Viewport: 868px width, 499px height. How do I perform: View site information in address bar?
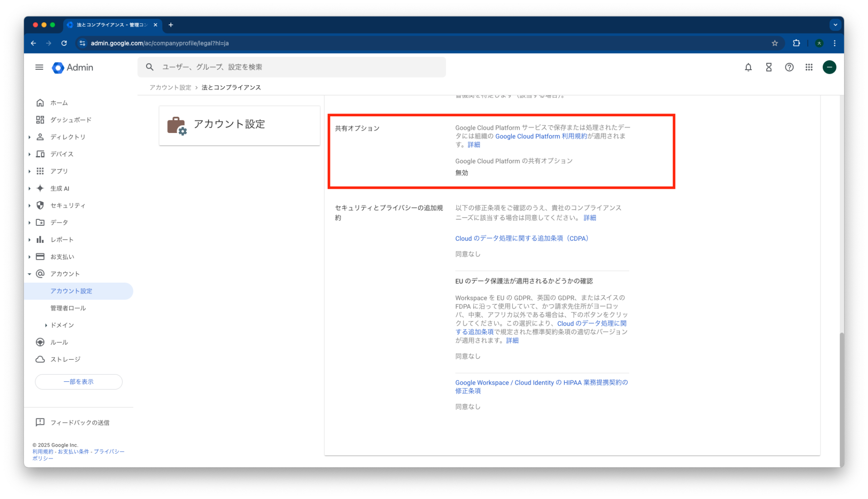[x=82, y=43]
